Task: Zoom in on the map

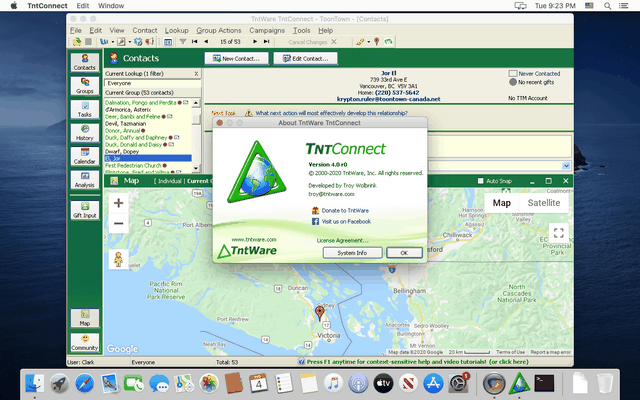Action: [118, 203]
